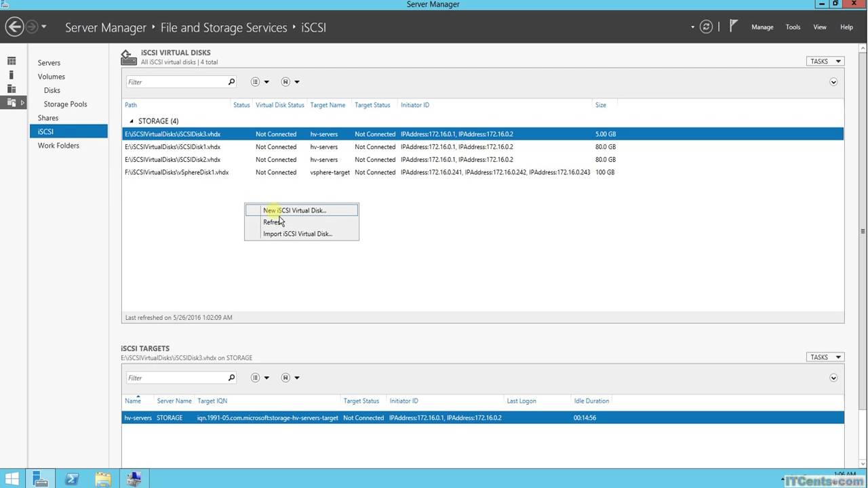Choose Refresh in the context menu
Screen dimensions: 868x488
pyautogui.click(x=301, y=222)
